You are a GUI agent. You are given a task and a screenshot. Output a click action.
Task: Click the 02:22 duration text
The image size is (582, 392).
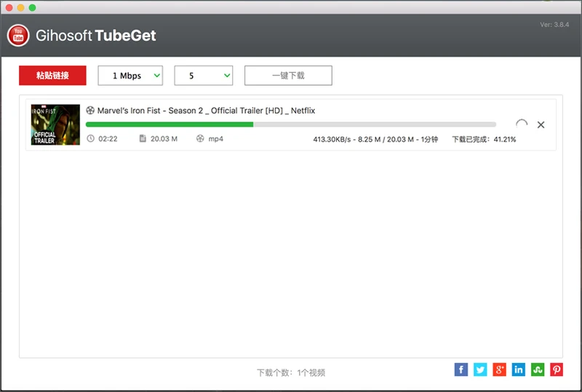[108, 139]
